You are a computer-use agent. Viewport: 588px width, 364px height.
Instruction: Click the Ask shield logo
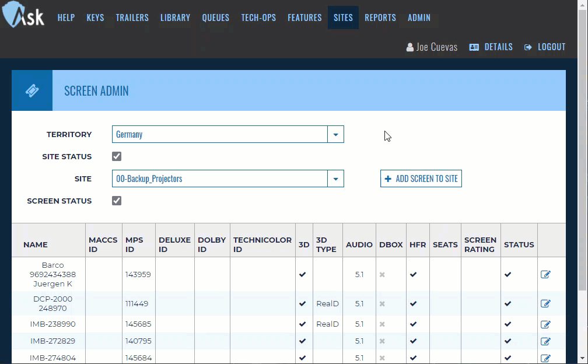[23, 16]
